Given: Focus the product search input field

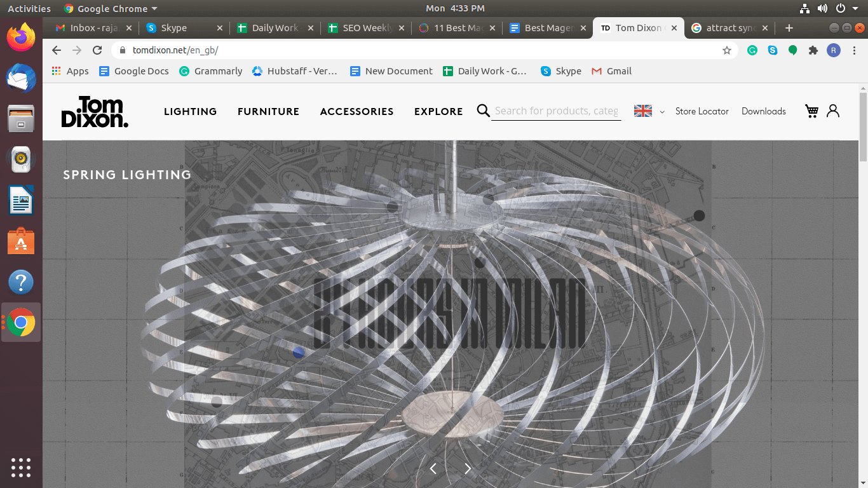Looking at the screenshot, I should pos(557,111).
